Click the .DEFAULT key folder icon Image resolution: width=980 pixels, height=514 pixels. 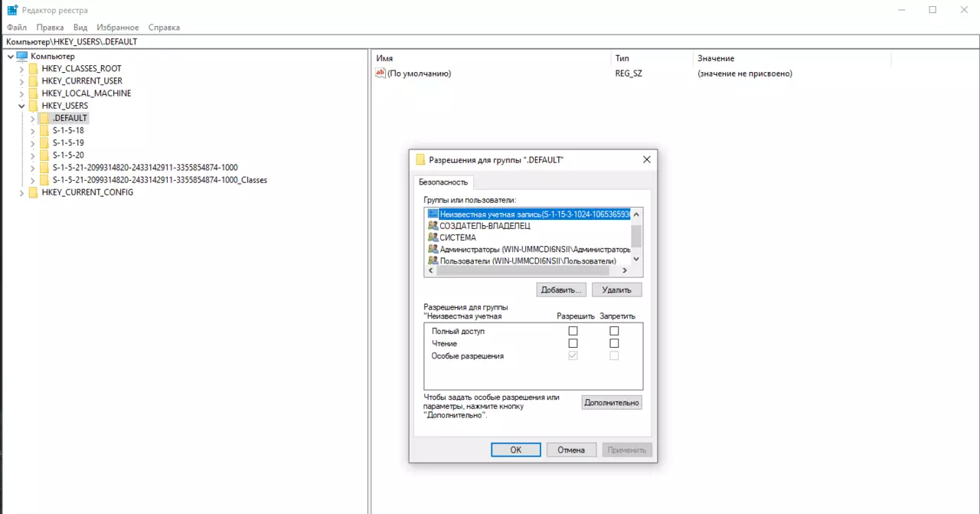pos(44,118)
